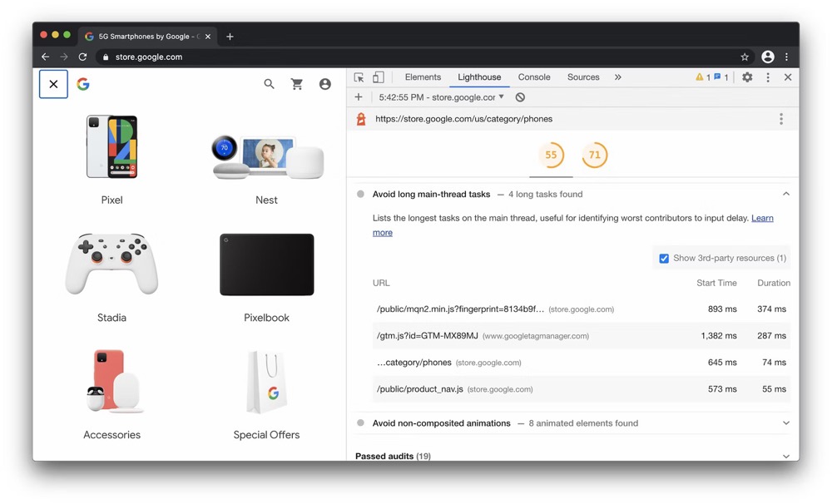Click the Duration column header

(x=774, y=284)
